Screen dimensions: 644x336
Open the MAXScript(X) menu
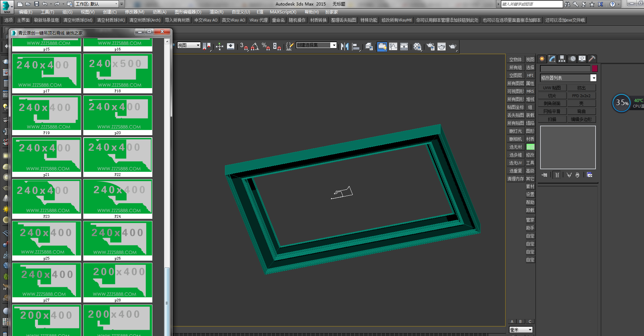click(x=283, y=12)
